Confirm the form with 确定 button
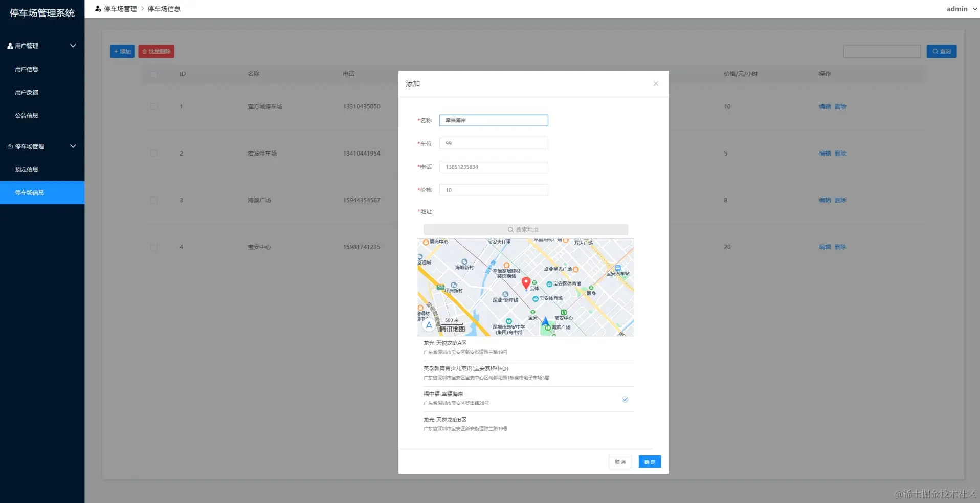980x503 pixels. pyautogui.click(x=650, y=462)
